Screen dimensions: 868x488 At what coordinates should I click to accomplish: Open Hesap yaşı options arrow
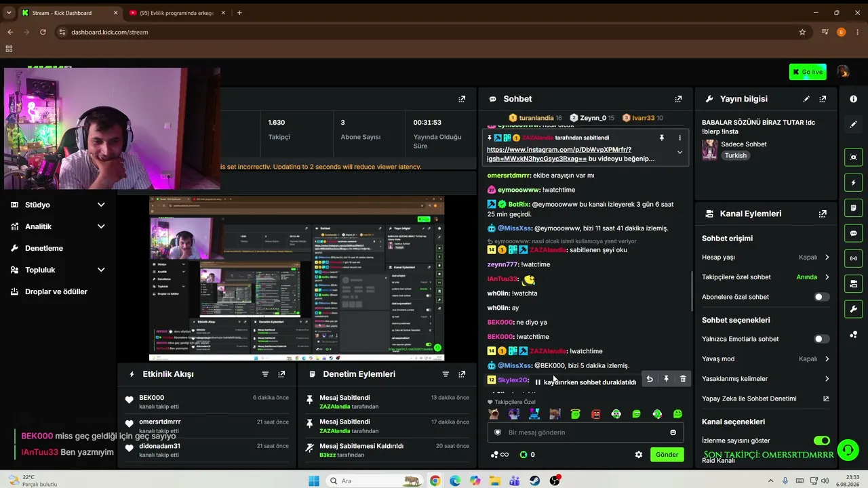tap(827, 258)
